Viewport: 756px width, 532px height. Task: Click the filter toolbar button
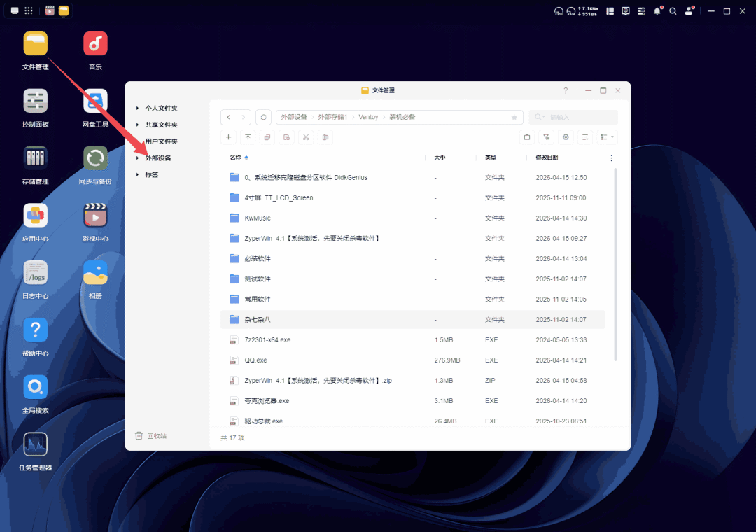click(546, 137)
